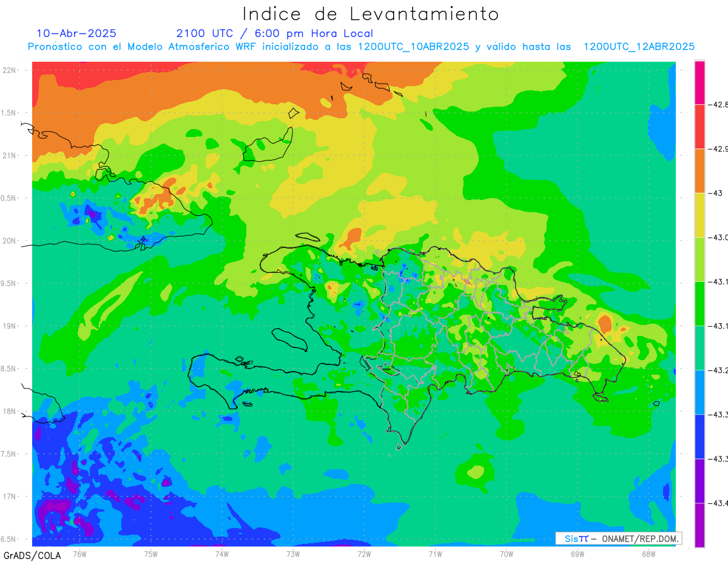
Task: Click the orange swatch in the color legend
Action: pyautogui.click(x=699, y=170)
